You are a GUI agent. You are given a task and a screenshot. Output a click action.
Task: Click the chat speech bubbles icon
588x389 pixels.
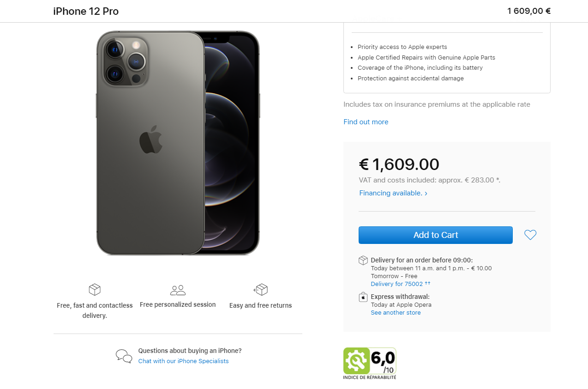(x=124, y=355)
